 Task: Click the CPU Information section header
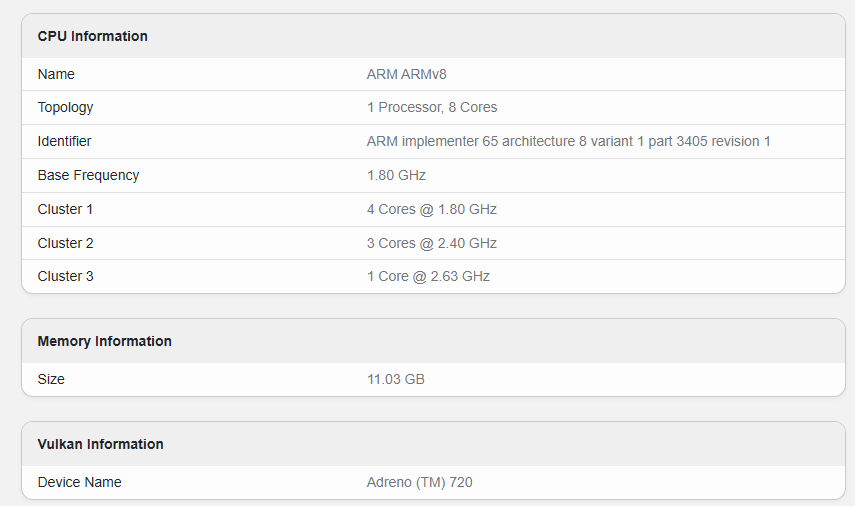[93, 36]
